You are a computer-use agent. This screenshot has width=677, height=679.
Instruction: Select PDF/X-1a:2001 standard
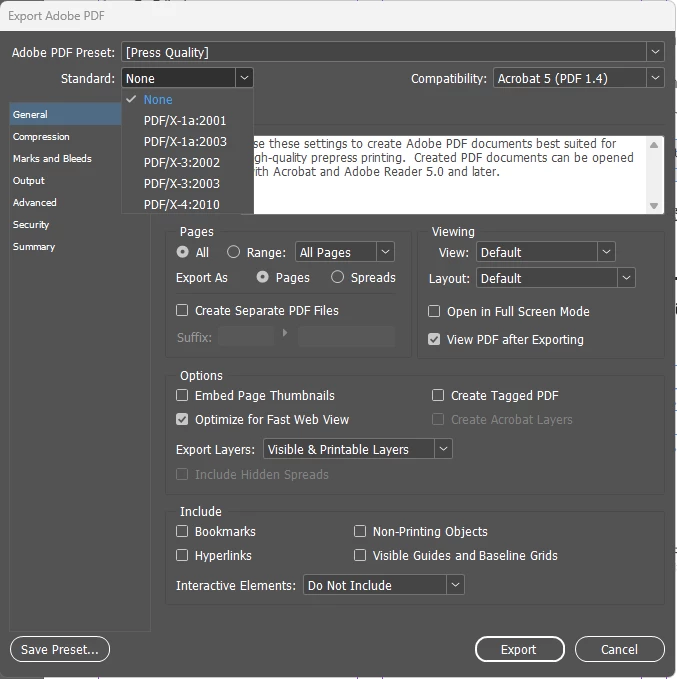click(187, 121)
